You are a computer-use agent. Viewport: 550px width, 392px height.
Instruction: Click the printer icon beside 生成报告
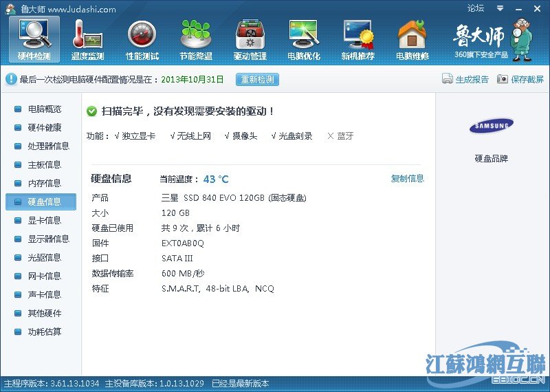(448, 79)
